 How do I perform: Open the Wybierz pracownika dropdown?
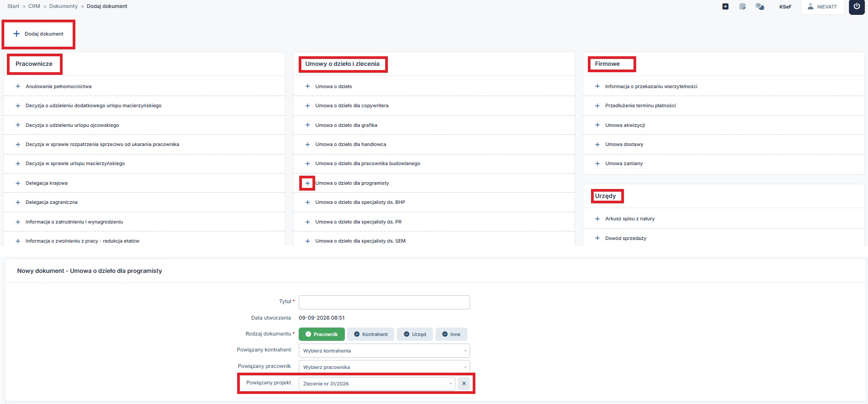click(x=384, y=367)
